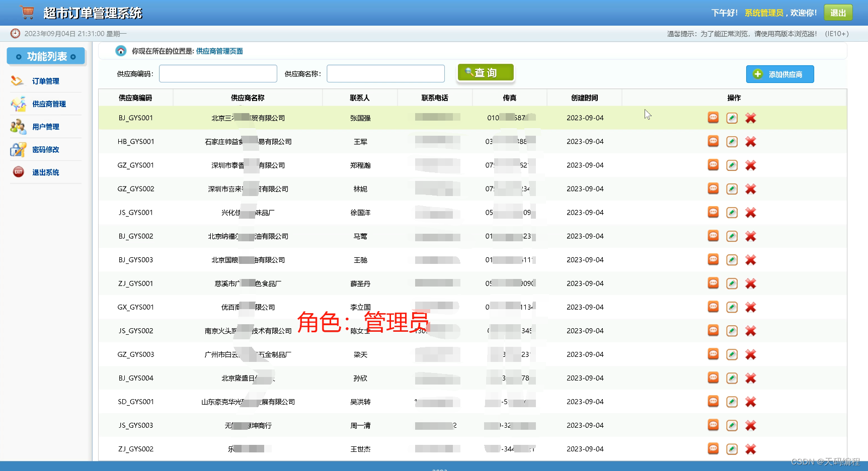
Task: Edit supplier BJ_GYS003
Action: click(x=732, y=260)
